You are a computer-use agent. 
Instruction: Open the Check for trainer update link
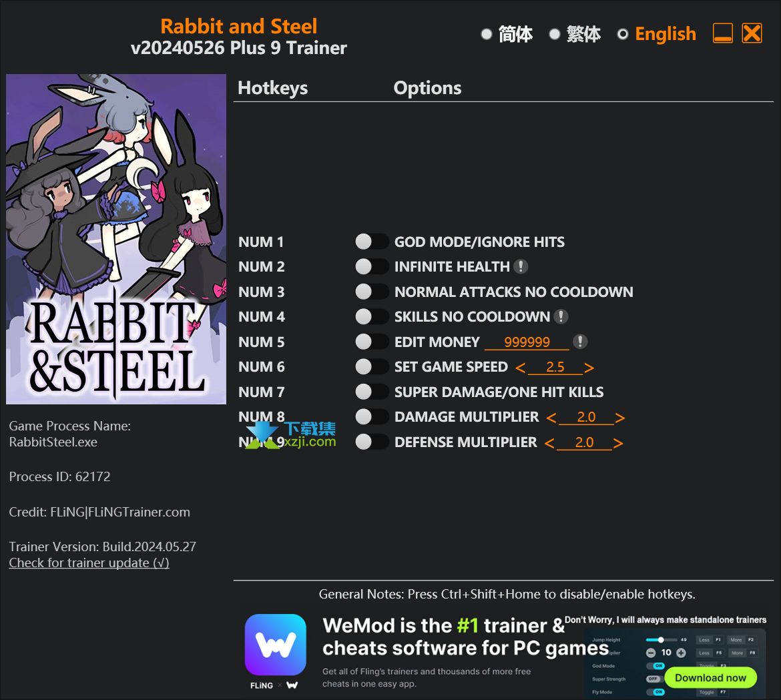click(x=89, y=563)
